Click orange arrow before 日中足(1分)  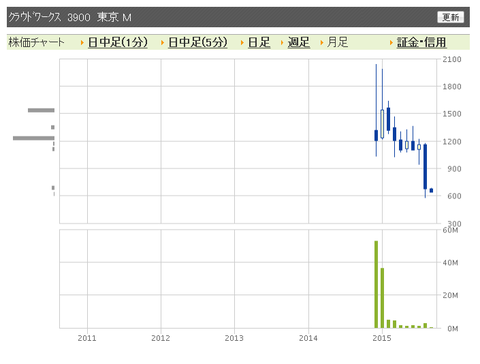click(x=82, y=43)
